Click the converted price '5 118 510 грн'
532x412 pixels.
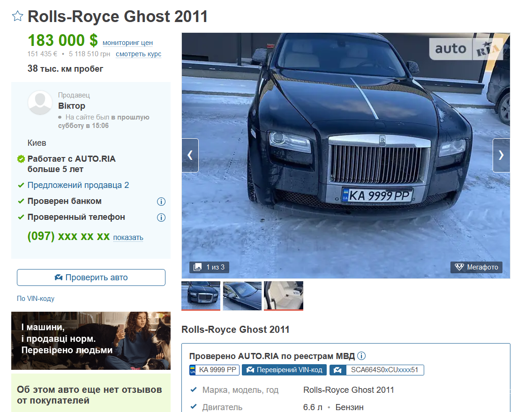click(89, 54)
